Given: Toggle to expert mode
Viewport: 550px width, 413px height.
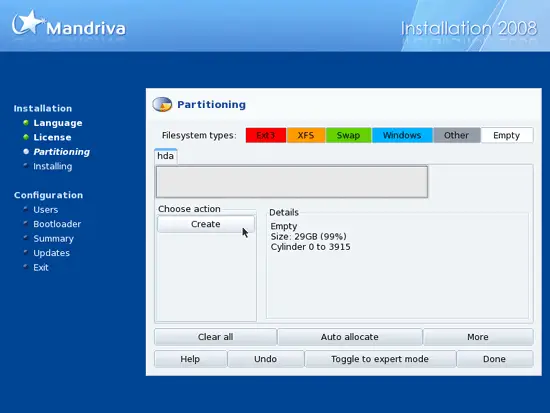Looking at the screenshot, I should point(380,359).
